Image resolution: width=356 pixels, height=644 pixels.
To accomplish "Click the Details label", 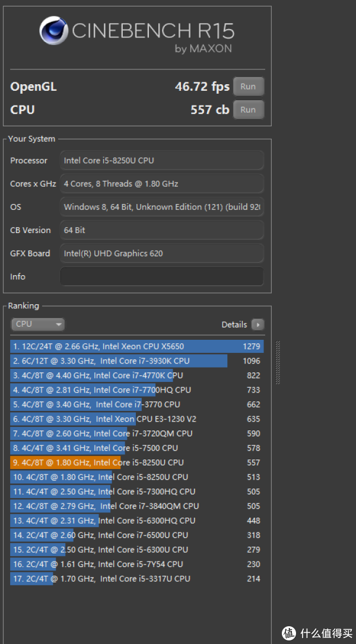I will pyautogui.click(x=234, y=324).
